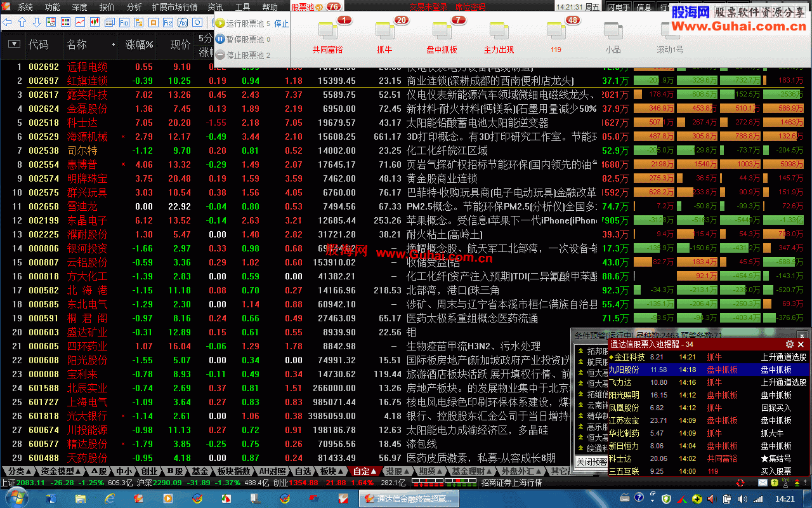
Task: Open the 功能 menu
Action: click(53, 8)
